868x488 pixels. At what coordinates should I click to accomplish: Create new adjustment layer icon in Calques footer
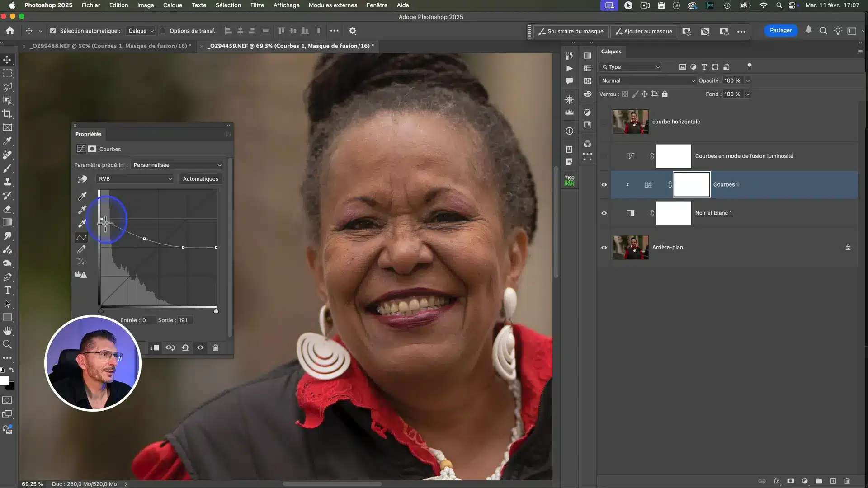tap(805, 481)
